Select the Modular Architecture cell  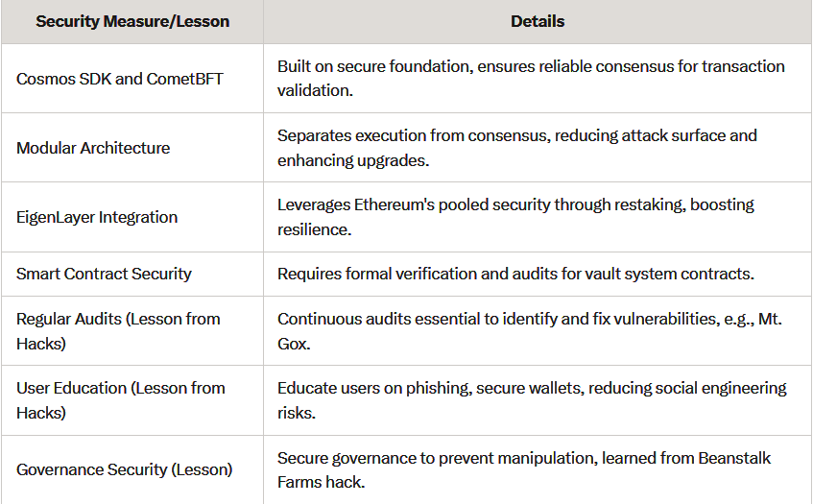click(132, 147)
